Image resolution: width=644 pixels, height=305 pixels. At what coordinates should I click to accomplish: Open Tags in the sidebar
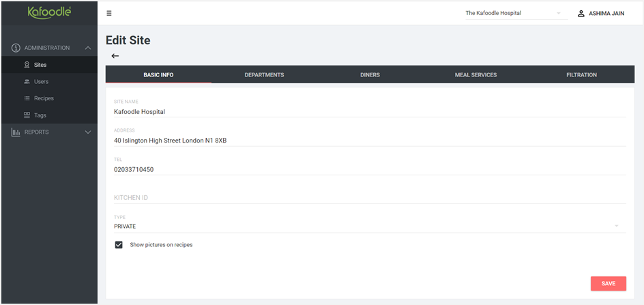(x=49, y=115)
